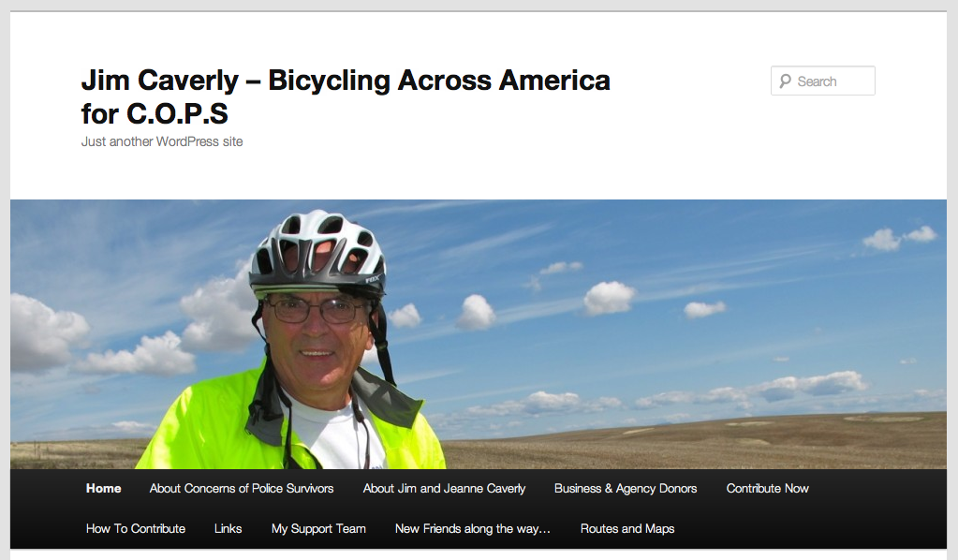Open Business & Agency Donors page
Image resolution: width=958 pixels, height=560 pixels.
tap(626, 489)
